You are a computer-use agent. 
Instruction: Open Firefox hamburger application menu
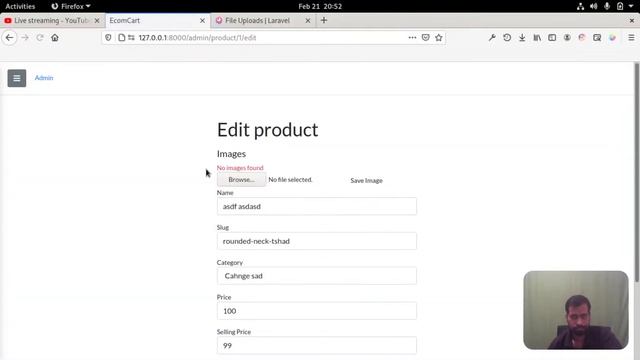pyautogui.click(x=631, y=38)
